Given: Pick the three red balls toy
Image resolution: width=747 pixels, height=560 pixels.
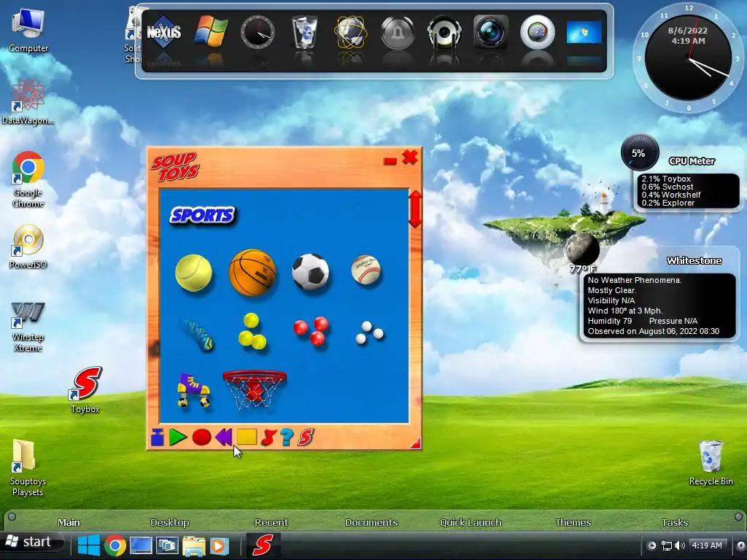Looking at the screenshot, I should (311, 330).
